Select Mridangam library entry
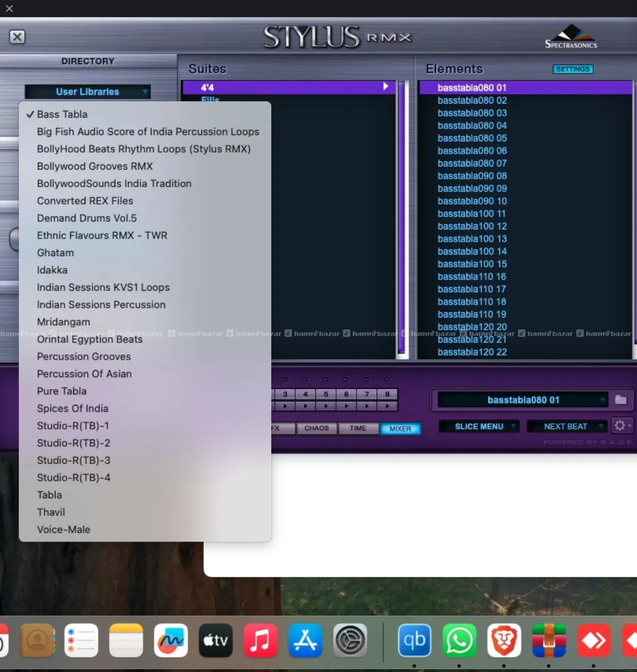The height and width of the screenshot is (672, 637). [145, 322]
